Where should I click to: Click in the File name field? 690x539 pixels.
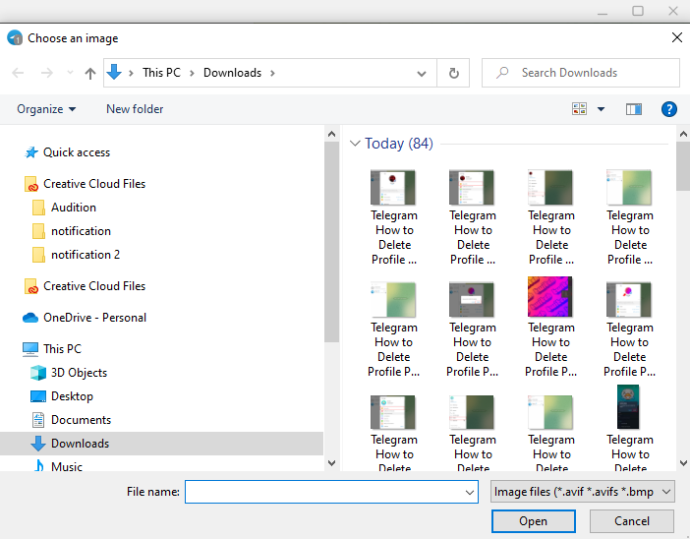coord(332,491)
